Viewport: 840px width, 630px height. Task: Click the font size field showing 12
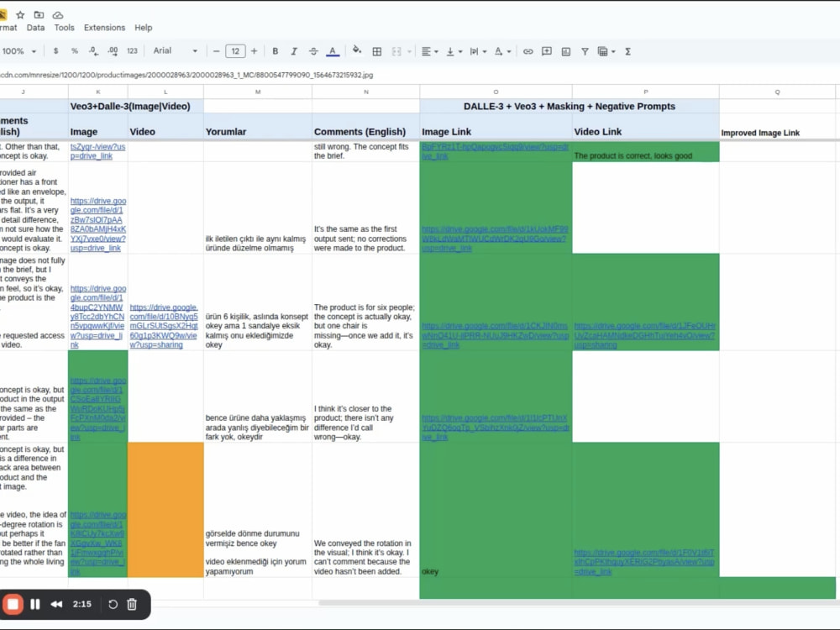(x=235, y=51)
